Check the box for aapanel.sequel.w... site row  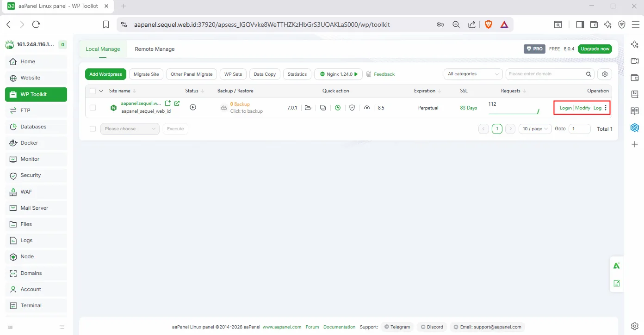[x=93, y=108]
